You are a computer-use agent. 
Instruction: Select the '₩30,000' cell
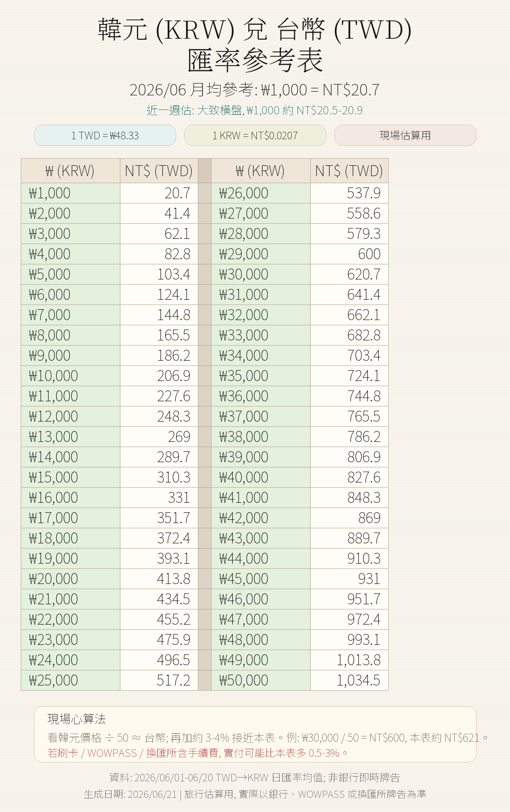pyautogui.click(x=261, y=274)
